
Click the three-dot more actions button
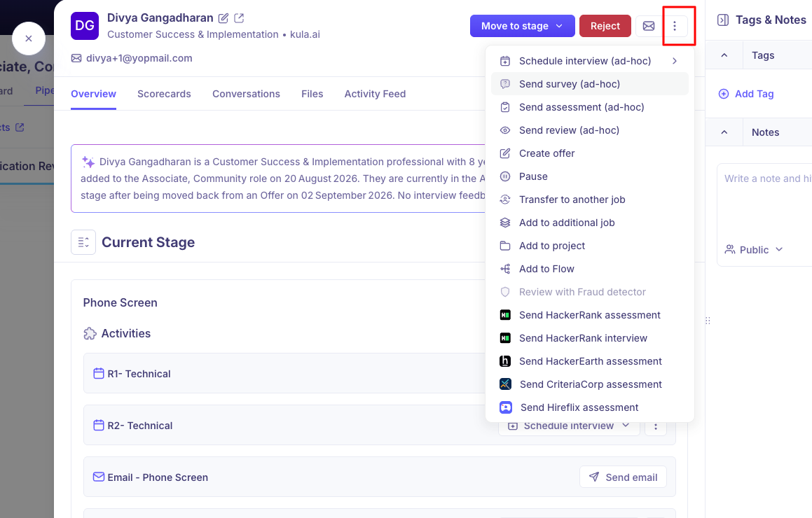[674, 26]
